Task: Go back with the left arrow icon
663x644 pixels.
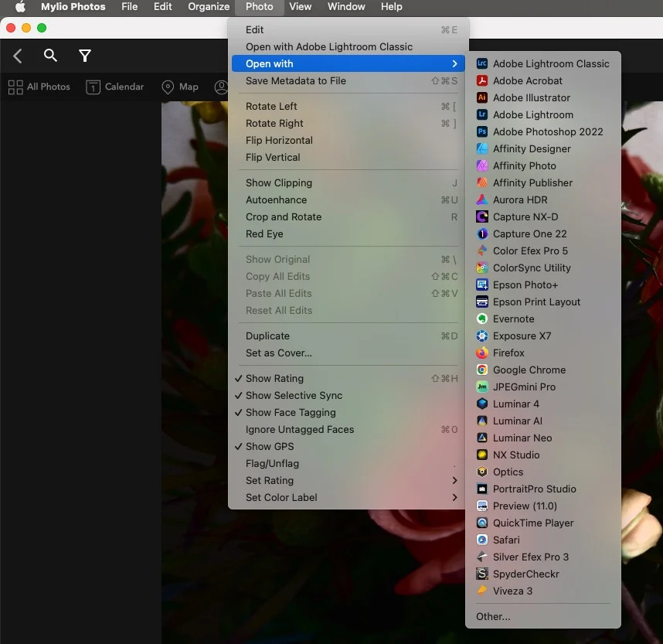Action: [x=18, y=56]
